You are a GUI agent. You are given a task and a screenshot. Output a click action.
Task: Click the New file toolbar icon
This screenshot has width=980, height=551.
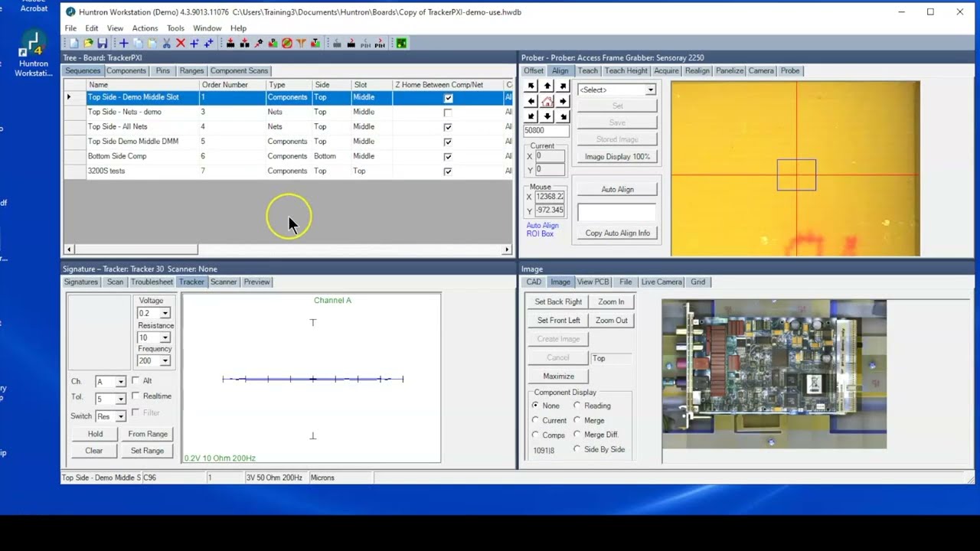point(73,43)
